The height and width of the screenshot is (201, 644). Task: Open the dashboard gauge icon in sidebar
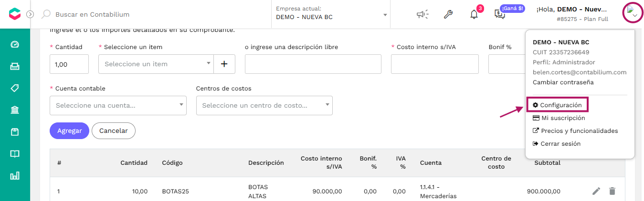point(15,44)
